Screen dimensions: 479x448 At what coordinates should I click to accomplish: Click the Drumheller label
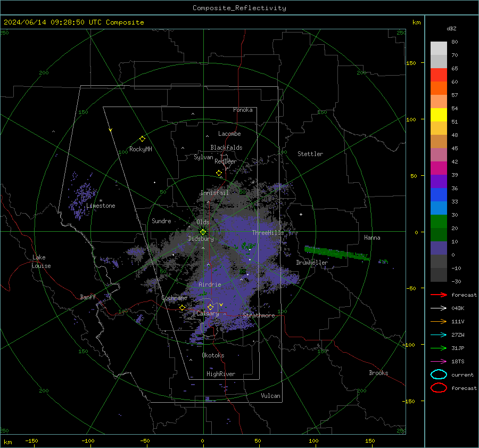click(x=312, y=263)
